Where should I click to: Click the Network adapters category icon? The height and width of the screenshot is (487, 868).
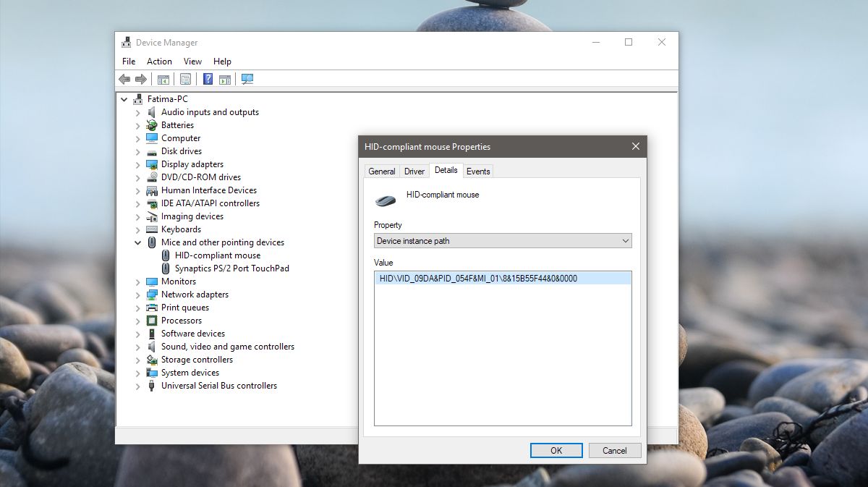pyautogui.click(x=152, y=295)
